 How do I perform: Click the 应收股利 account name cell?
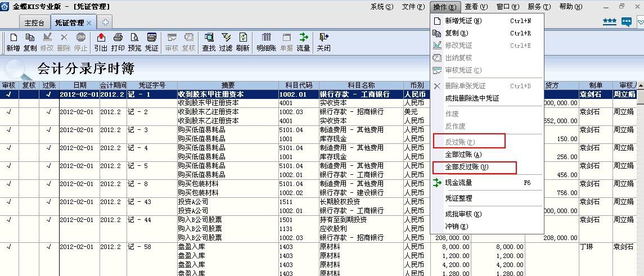click(x=361, y=229)
